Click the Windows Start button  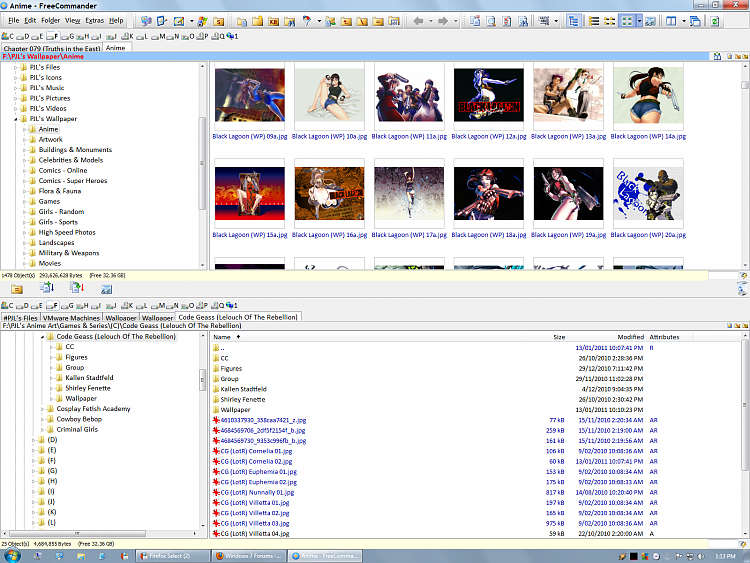(x=12, y=555)
